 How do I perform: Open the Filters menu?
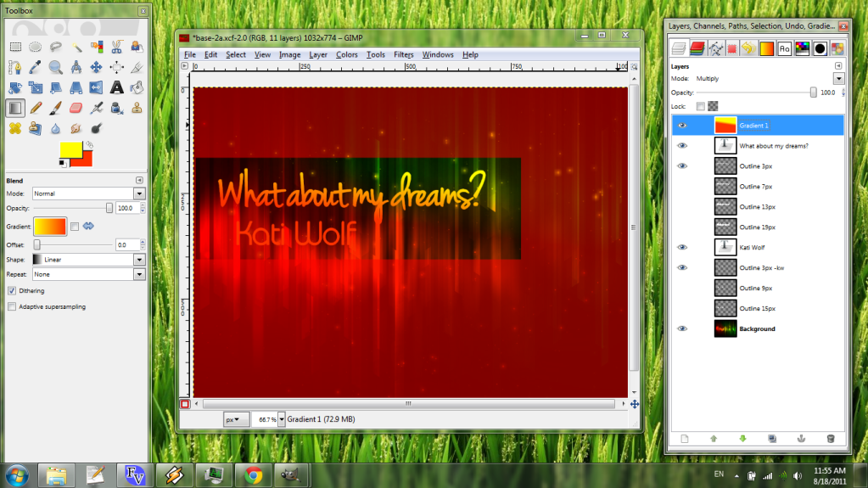point(404,55)
